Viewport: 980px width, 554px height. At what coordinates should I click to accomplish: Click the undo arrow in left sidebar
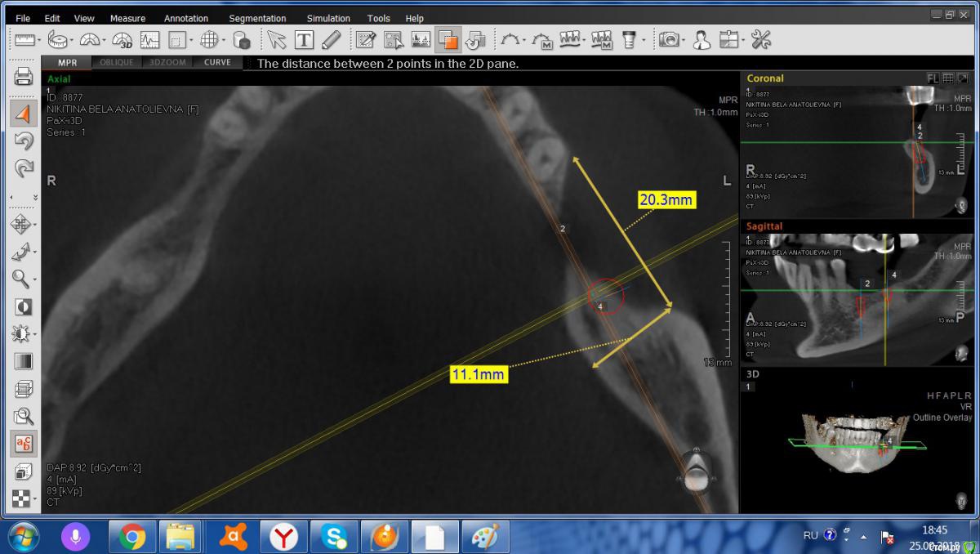click(24, 141)
